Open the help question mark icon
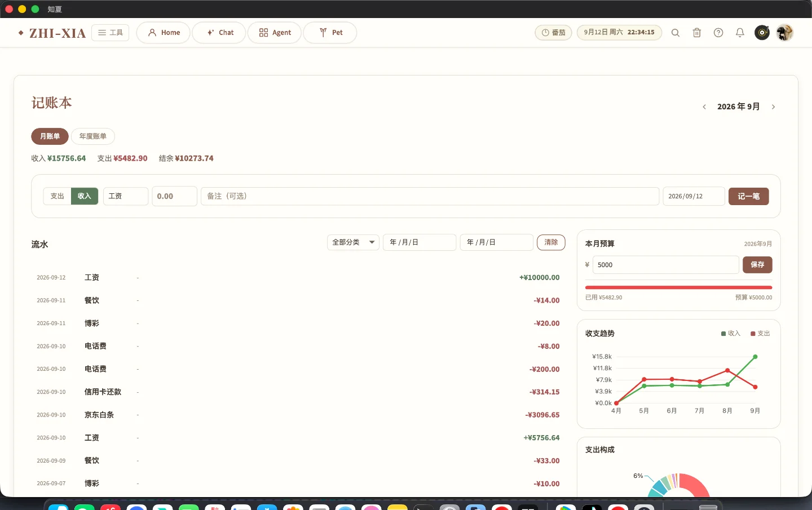Viewport: 812px width, 510px height. 718,33
